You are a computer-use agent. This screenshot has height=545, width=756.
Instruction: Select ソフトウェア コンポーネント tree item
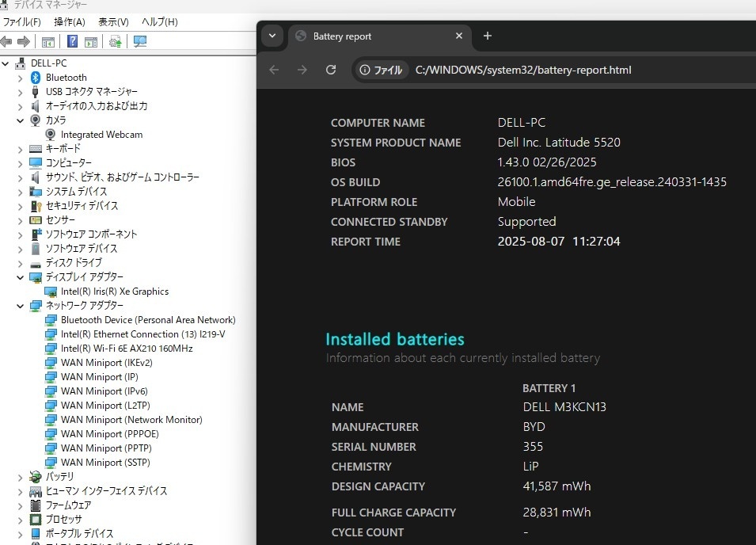[91, 234]
